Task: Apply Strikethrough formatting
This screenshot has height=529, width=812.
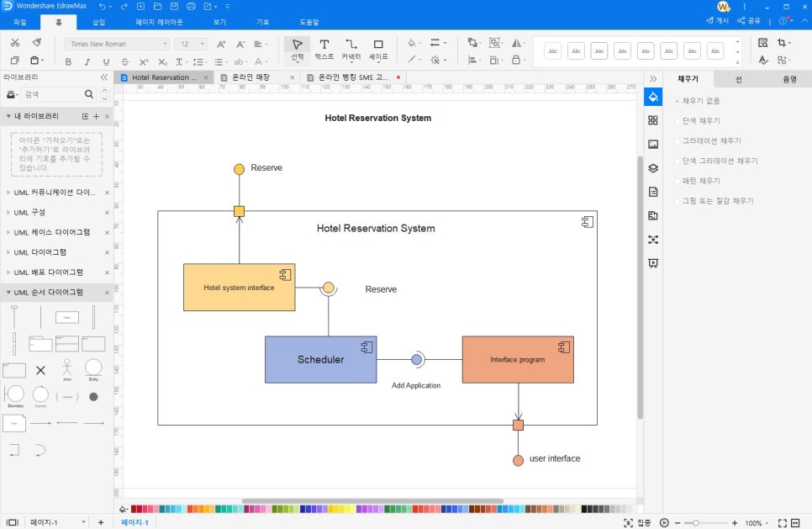Action: coord(124,61)
